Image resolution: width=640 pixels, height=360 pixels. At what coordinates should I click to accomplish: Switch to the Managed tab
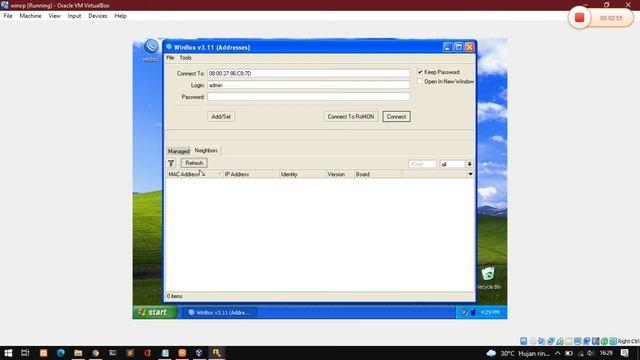coord(179,151)
